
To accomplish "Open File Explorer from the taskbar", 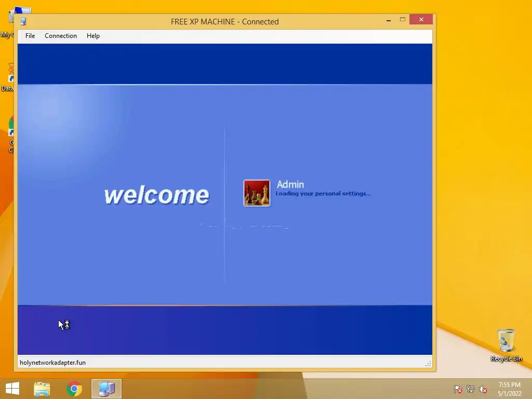I will click(x=42, y=389).
